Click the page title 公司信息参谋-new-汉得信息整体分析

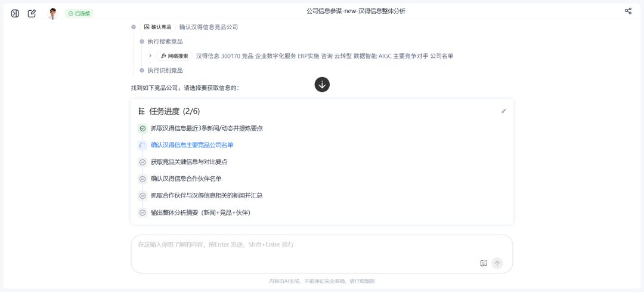[356, 11]
